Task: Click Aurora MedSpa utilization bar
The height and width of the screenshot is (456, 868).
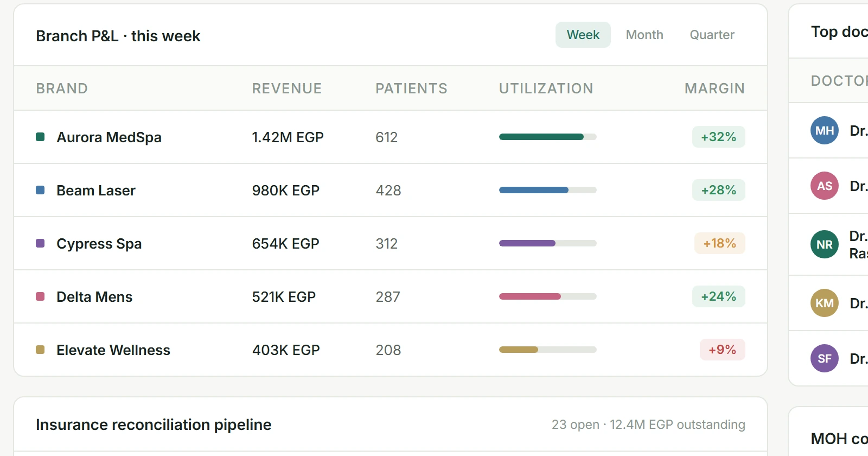Action: pyautogui.click(x=548, y=137)
